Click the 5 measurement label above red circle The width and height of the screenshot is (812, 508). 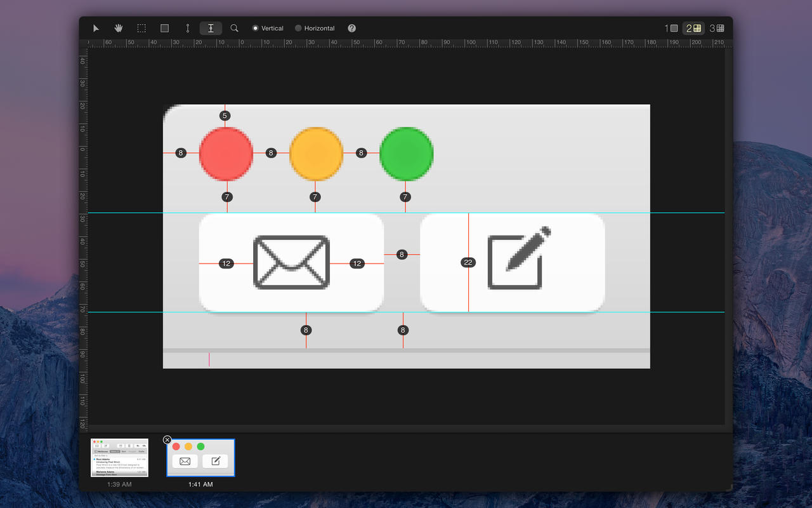225,116
